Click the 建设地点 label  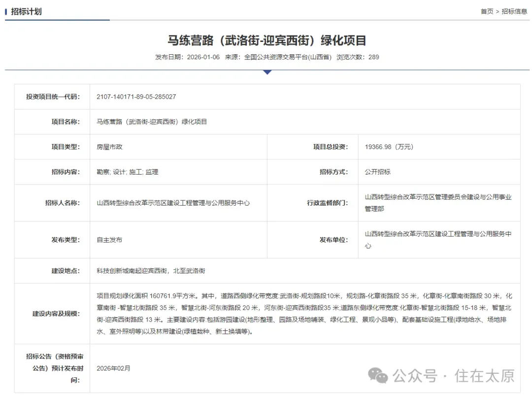[66, 271]
